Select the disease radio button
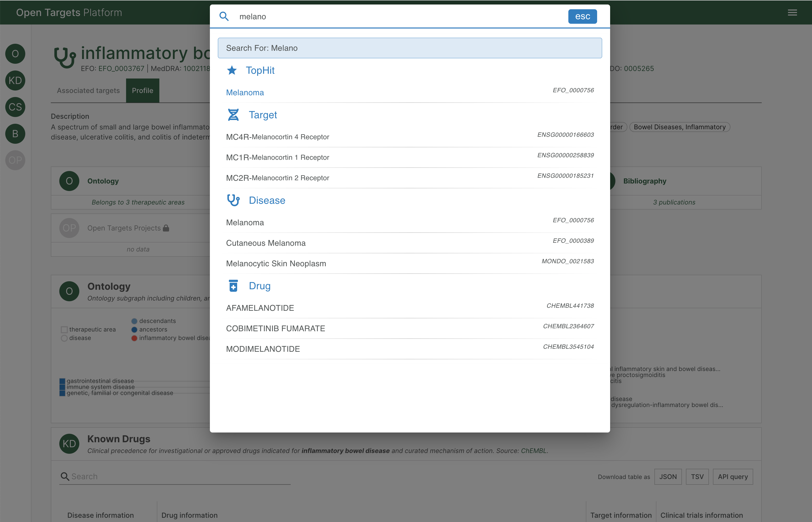The width and height of the screenshot is (812, 522). (64, 337)
